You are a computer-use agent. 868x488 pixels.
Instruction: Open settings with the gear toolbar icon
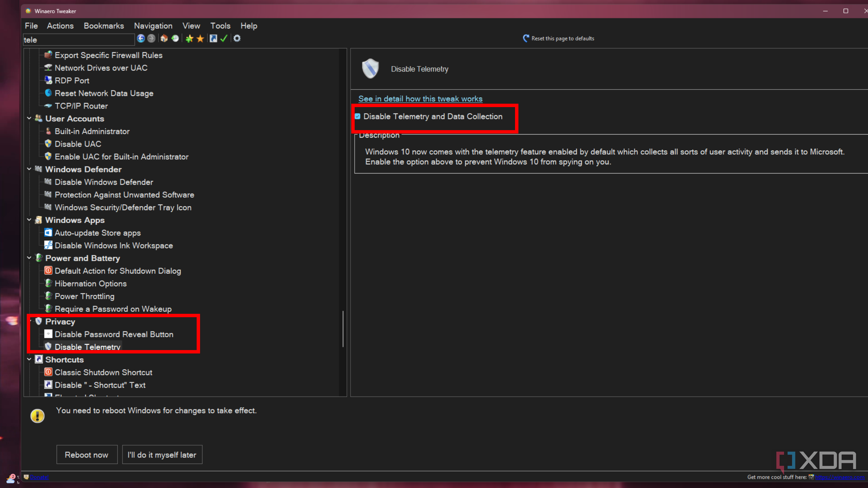237,39
